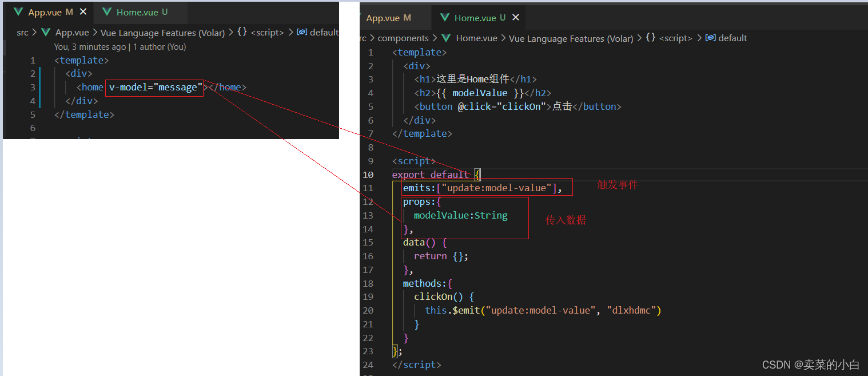The image size is (868, 376).
Task: Click the {} script symbol icon in left breadcrumb
Action: [x=242, y=32]
